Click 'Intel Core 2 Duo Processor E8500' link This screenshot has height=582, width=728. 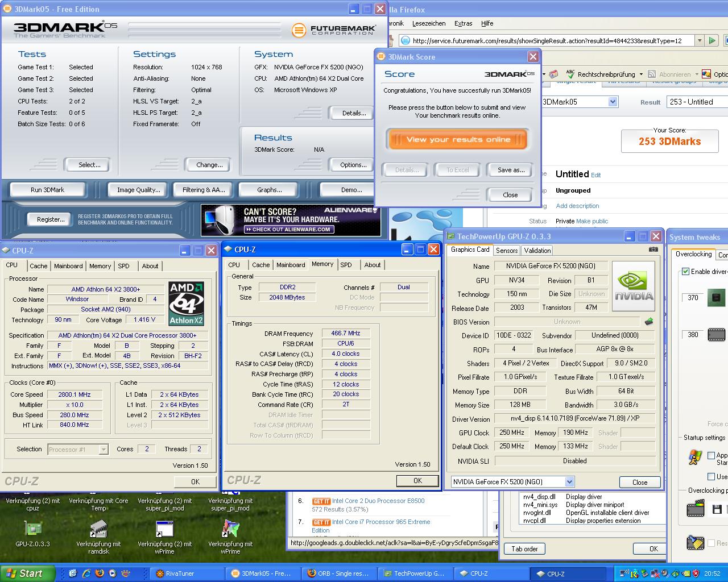pyautogui.click(x=378, y=501)
